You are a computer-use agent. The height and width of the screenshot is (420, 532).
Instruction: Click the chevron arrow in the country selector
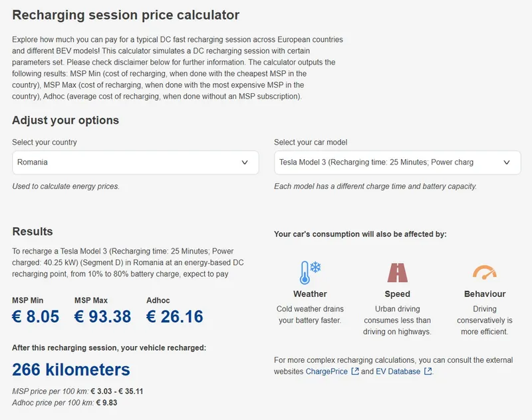(244, 162)
